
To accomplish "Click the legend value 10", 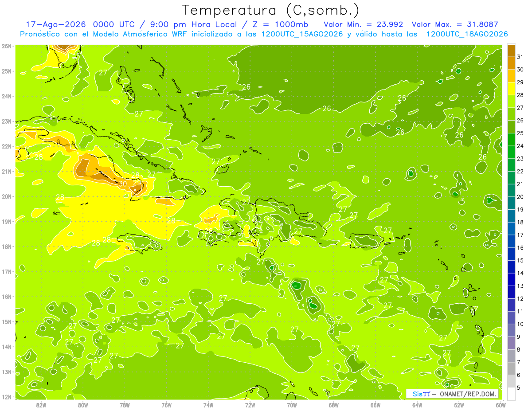I will (520, 324).
